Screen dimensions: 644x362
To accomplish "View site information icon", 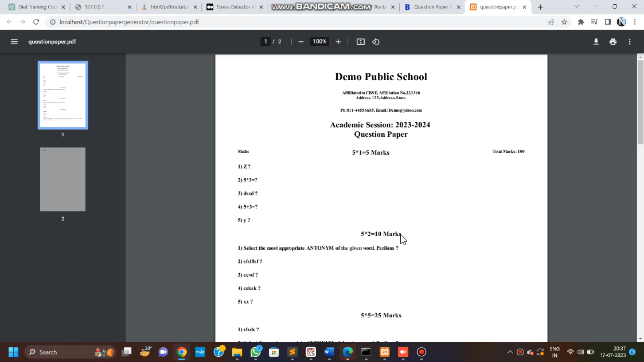I will (x=53, y=22).
